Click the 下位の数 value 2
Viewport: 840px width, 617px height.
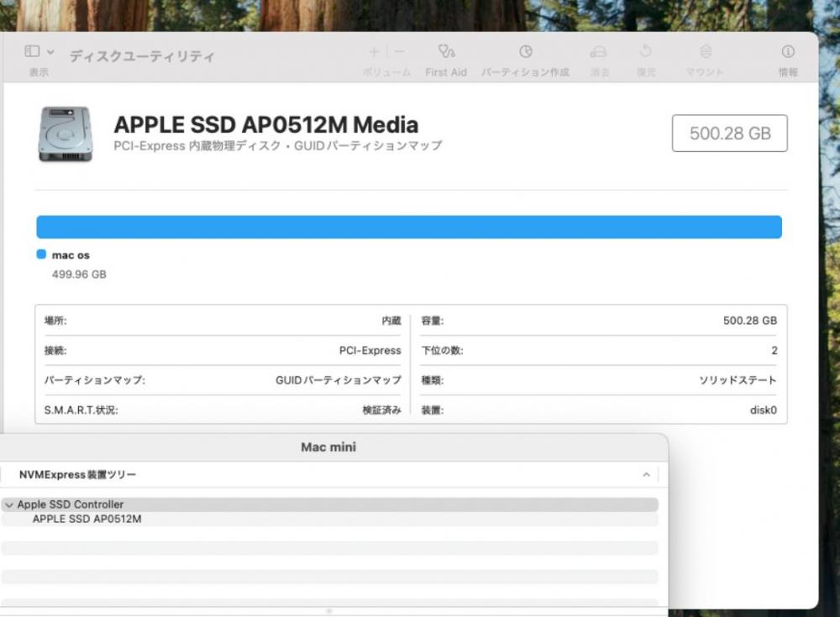coord(774,350)
